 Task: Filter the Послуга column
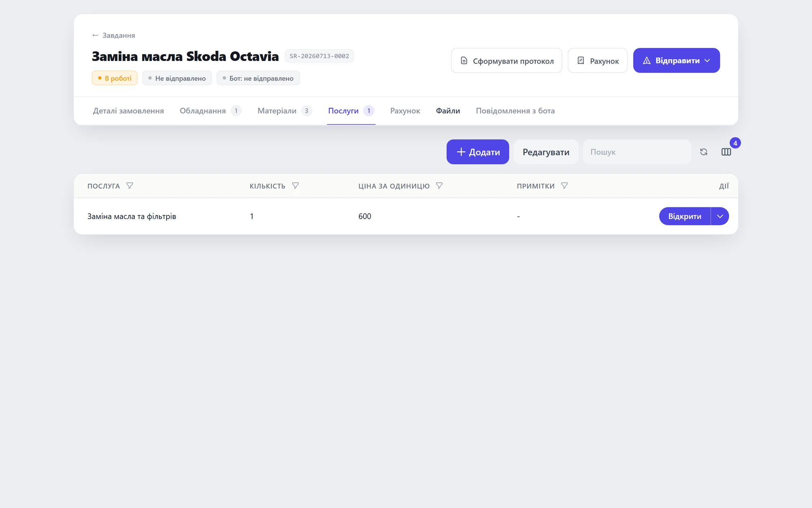click(130, 186)
